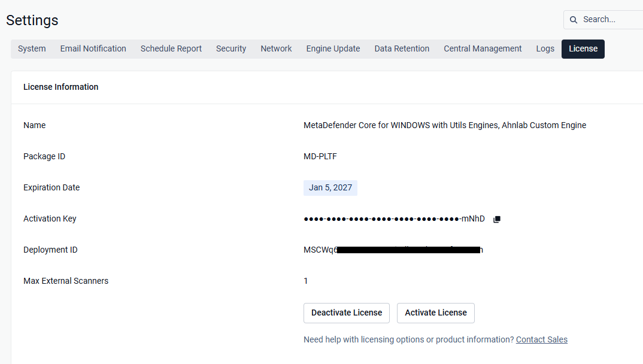Switch to Data Retention tab
The image size is (643, 364).
(402, 48)
